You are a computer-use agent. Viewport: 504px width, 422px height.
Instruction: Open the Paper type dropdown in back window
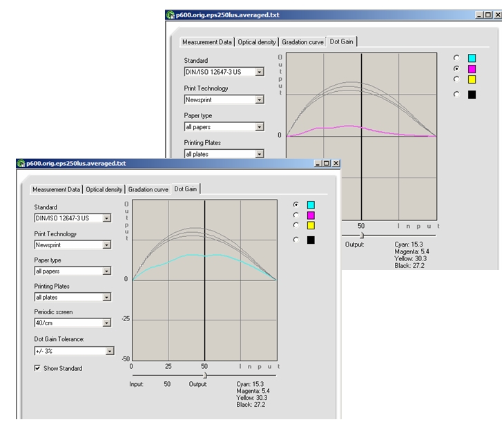pyautogui.click(x=224, y=126)
